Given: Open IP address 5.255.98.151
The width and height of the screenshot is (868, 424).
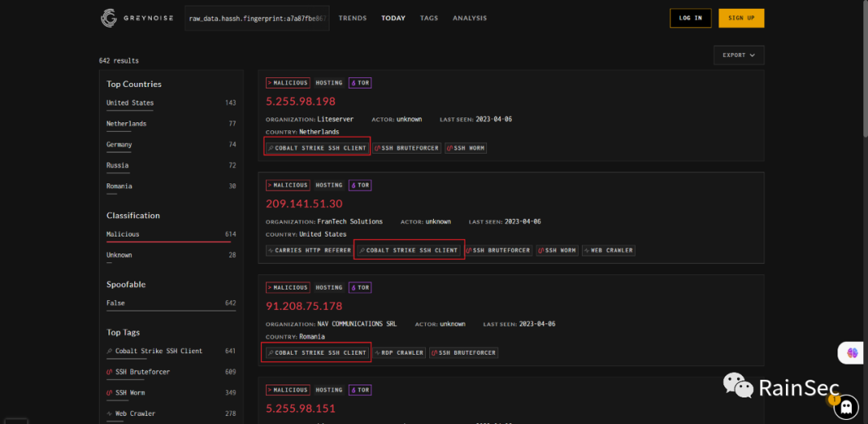Looking at the screenshot, I should (x=301, y=409).
